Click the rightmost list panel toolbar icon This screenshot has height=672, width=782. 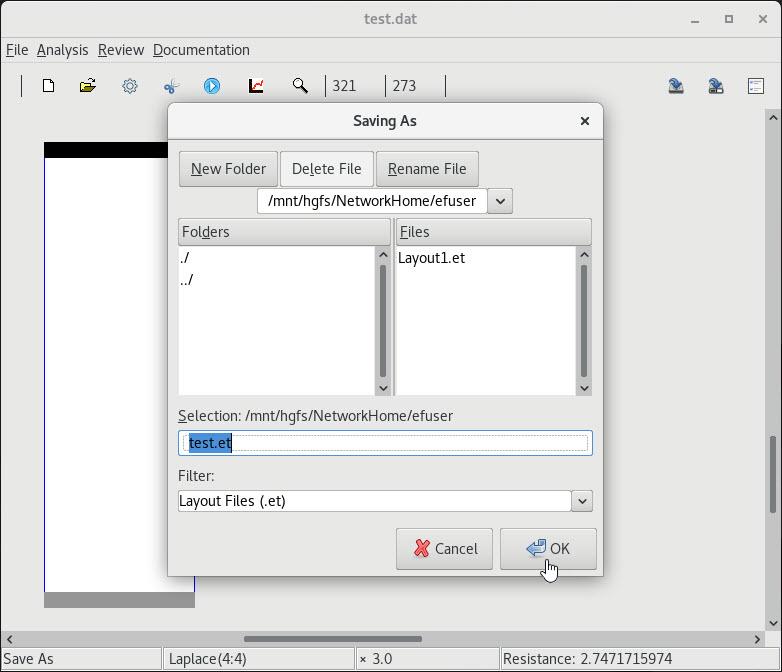tap(756, 86)
